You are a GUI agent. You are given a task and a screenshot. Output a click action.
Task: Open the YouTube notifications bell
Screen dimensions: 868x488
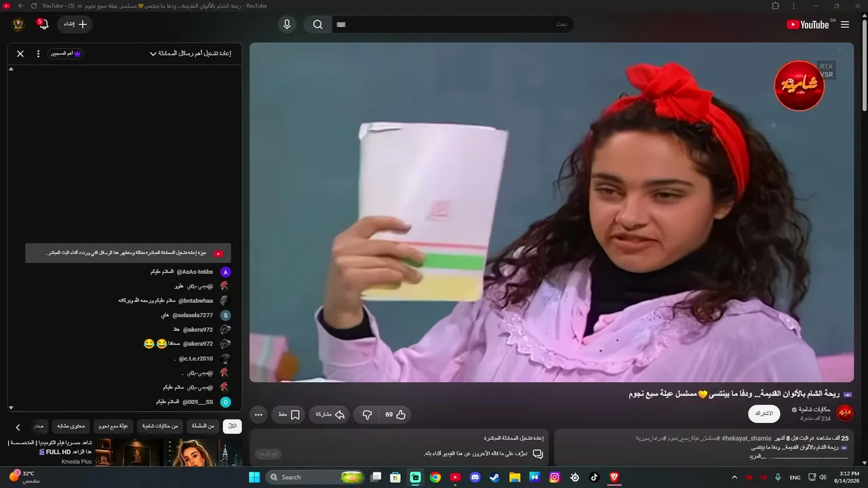click(43, 24)
